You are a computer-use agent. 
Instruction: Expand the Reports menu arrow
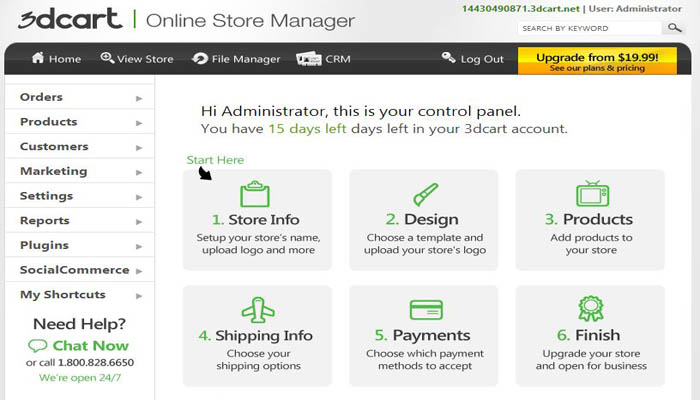click(139, 221)
